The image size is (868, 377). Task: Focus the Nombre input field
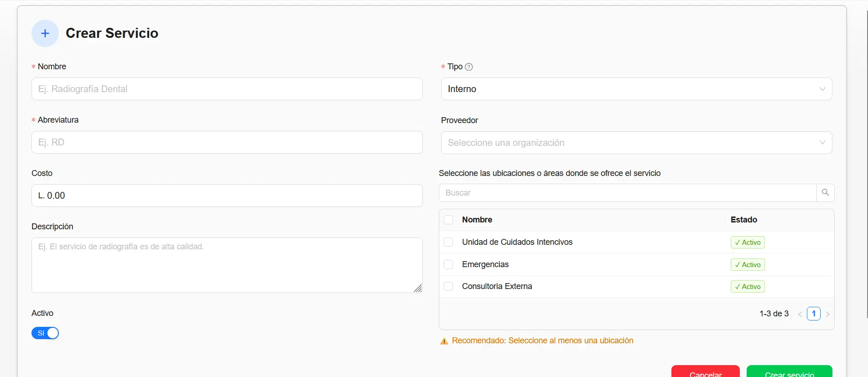pos(227,89)
